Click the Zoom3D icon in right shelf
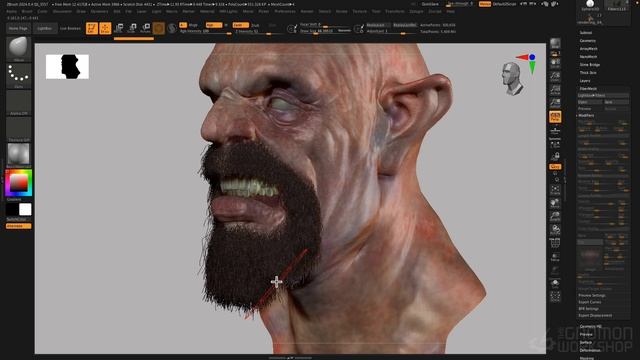Viewport: 640px width, 360px height. click(555, 216)
